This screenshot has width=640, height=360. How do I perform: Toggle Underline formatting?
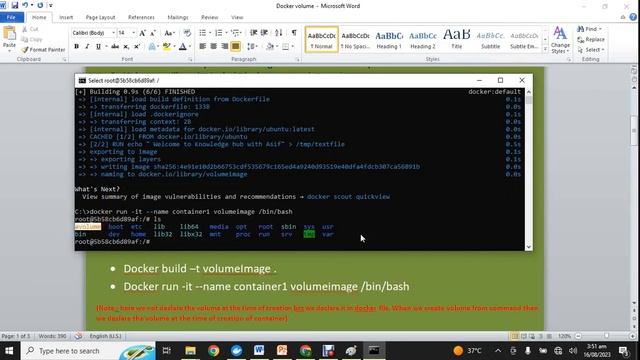tap(98, 47)
